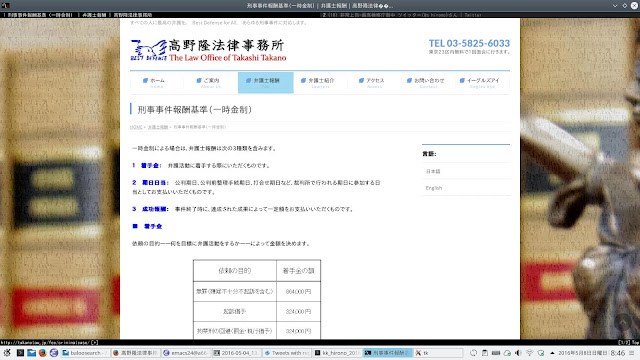Screen dimensions: 640x360
Task: Click the HOME breadcrumb link
Action: click(136, 127)
